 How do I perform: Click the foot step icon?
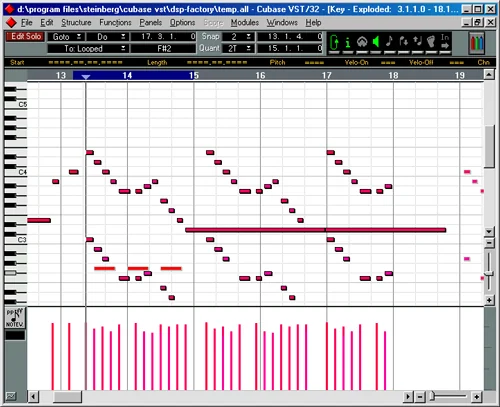point(431,43)
